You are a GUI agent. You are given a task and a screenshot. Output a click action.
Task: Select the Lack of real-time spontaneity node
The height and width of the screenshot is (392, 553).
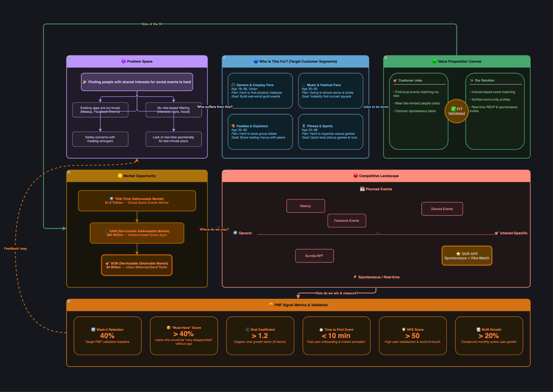pyautogui.click(x=174, y=139)
